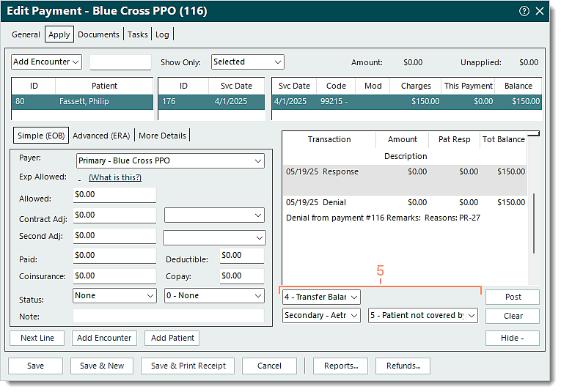Image resolution: width=561 pixels, height=392 pixels.
Task: Click the transaction list vertical scrollbar
Action: point(534,223)
